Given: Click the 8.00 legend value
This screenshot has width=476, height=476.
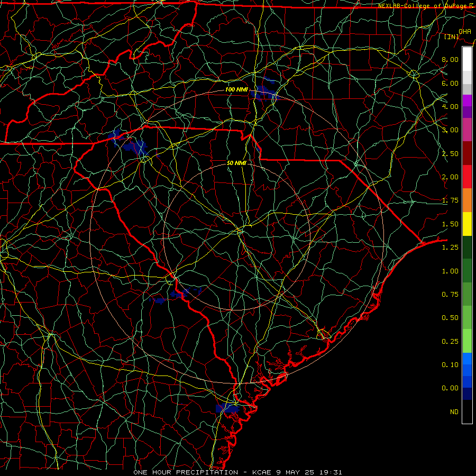Looking at the screenshot, I should [450, 59].
